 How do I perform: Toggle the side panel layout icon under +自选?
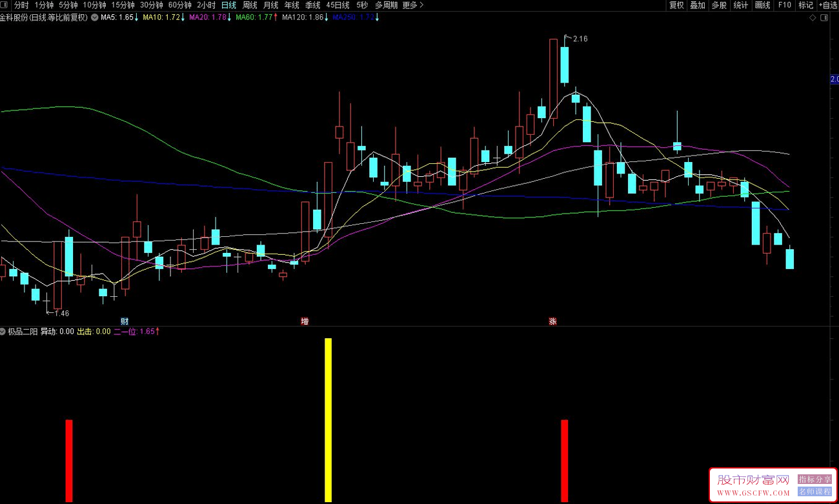point(823,17)
